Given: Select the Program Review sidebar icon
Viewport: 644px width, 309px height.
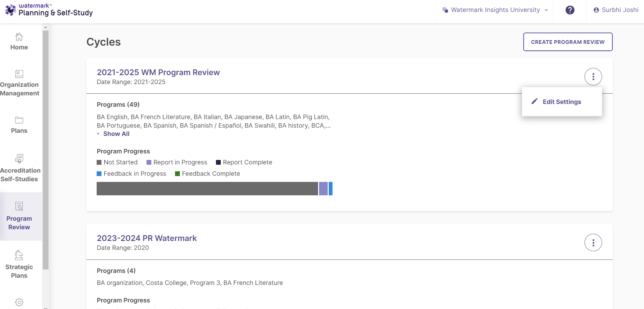Looking at the screenshot, I should (19, 206).
